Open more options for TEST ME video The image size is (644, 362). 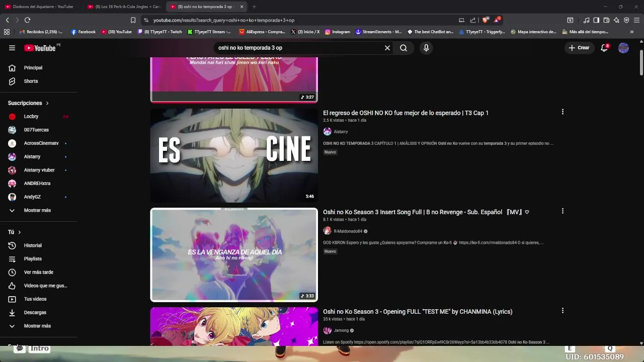(x=562, y=311)
